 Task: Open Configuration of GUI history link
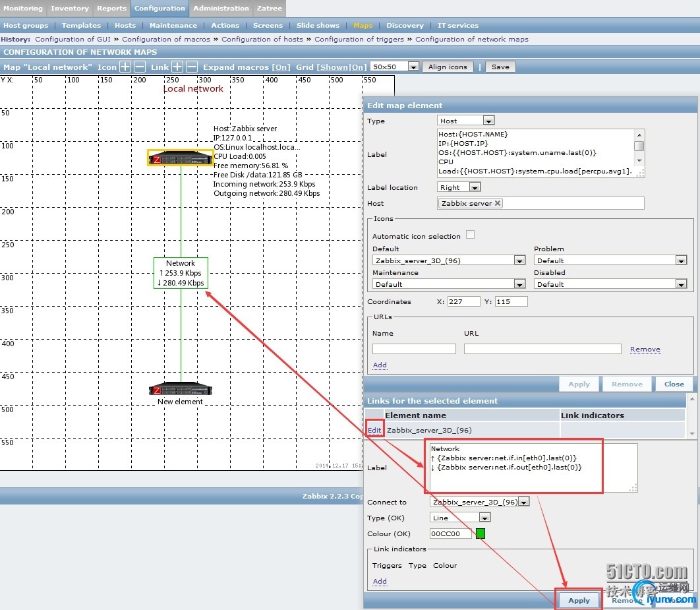pos(73,40)
